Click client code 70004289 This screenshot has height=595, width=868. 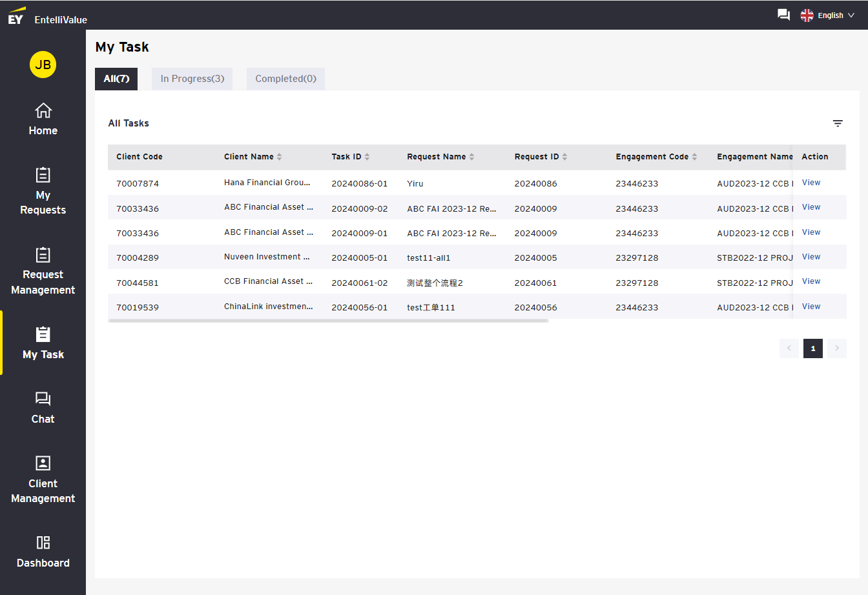click(x=138, y=258)
